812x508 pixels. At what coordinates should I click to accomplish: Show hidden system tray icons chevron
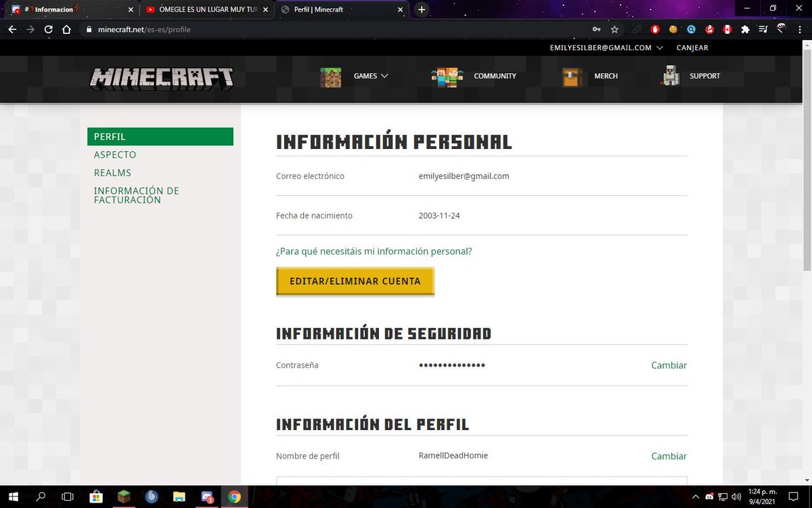pyautogui.click(x=695, y=497)
